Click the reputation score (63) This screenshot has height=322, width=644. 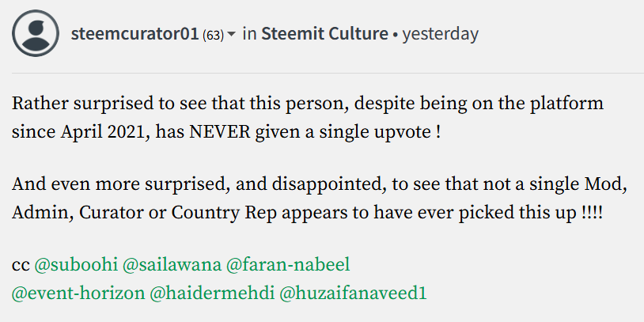pyautogui.click(x=213, y=35)
